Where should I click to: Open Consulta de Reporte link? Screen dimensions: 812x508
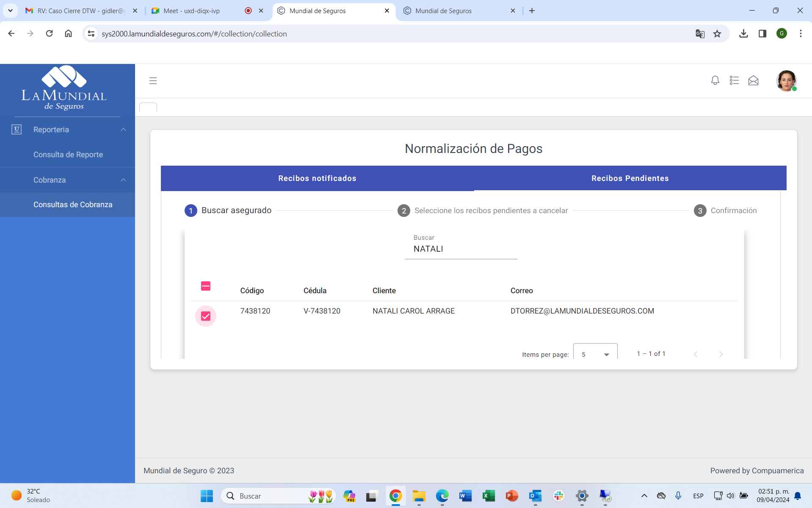pos(68,155)
